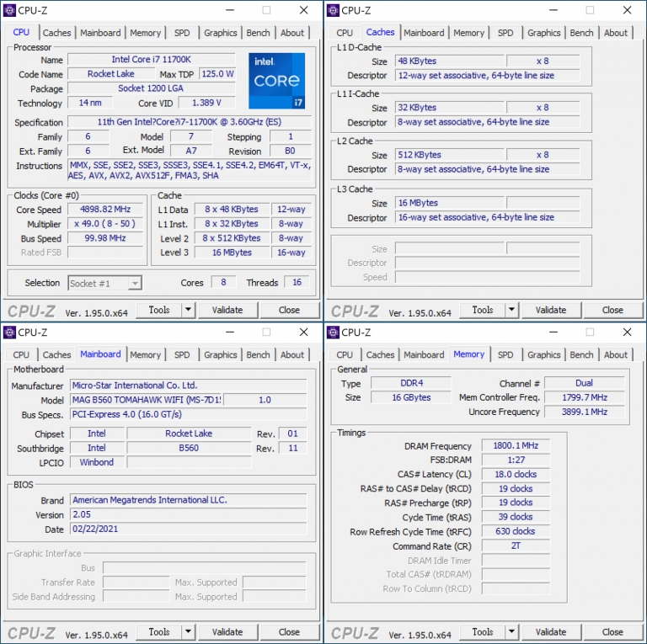Viewport: 647px width, 644px height.
Task: Select About tab in Mainboard window
Action: pyautogui.click(x=292, y=355)
